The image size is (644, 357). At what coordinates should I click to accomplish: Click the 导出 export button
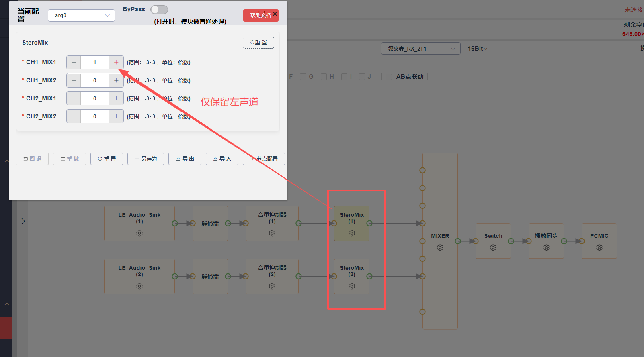click(185, 159)
